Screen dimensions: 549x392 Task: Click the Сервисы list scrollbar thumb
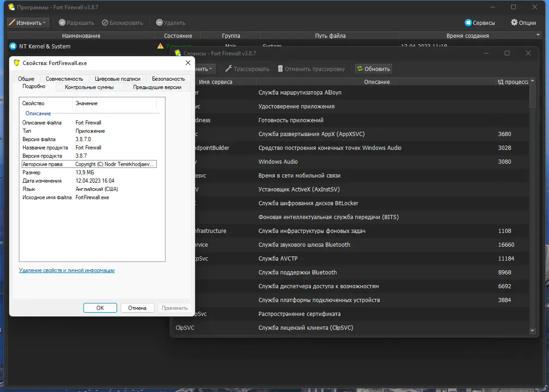(532, 96)
